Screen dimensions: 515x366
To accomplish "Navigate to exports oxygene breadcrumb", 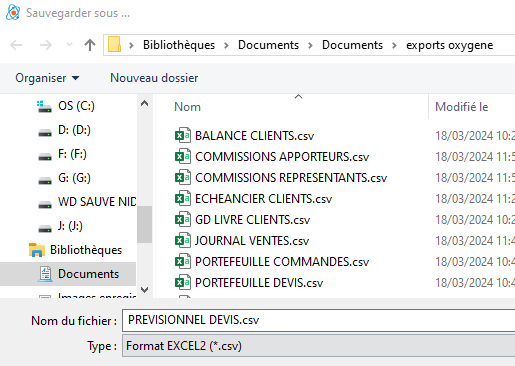I will pyautogui.click(x=449, y=45).
